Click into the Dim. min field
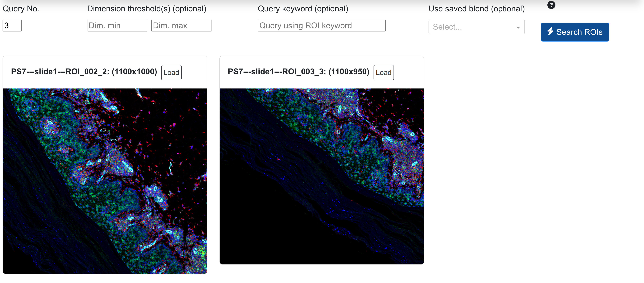The width and height of the screenshot is (644, 283). (117, 26)
